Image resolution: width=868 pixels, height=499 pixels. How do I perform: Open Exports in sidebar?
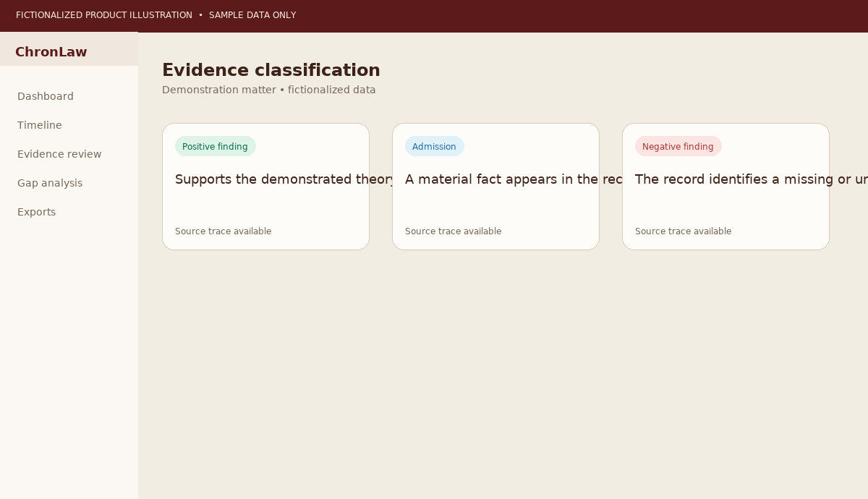(36, 212)
